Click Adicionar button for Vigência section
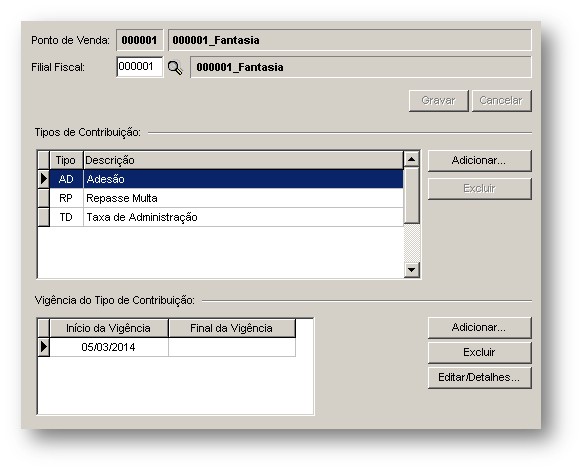 click(480, 328)
